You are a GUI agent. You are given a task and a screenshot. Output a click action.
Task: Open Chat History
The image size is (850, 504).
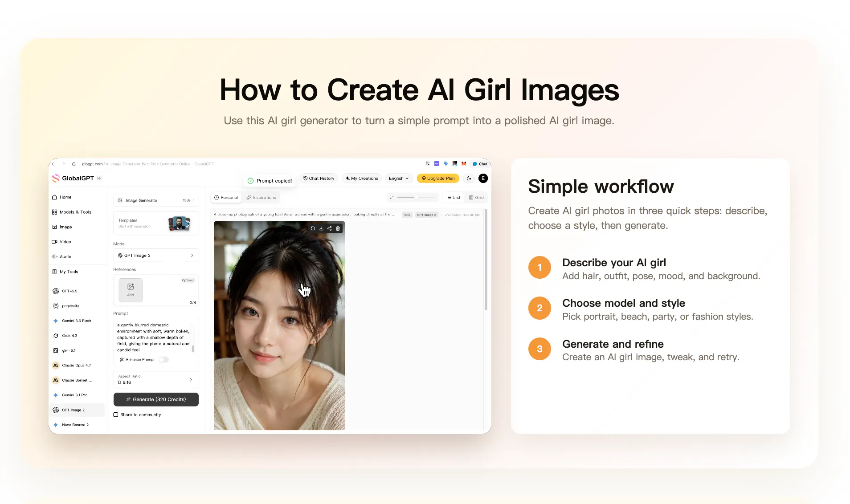(319, 179)
